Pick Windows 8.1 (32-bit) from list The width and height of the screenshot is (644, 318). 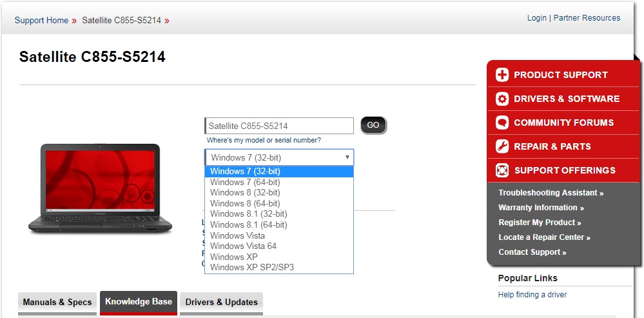(x=279, y=214)
